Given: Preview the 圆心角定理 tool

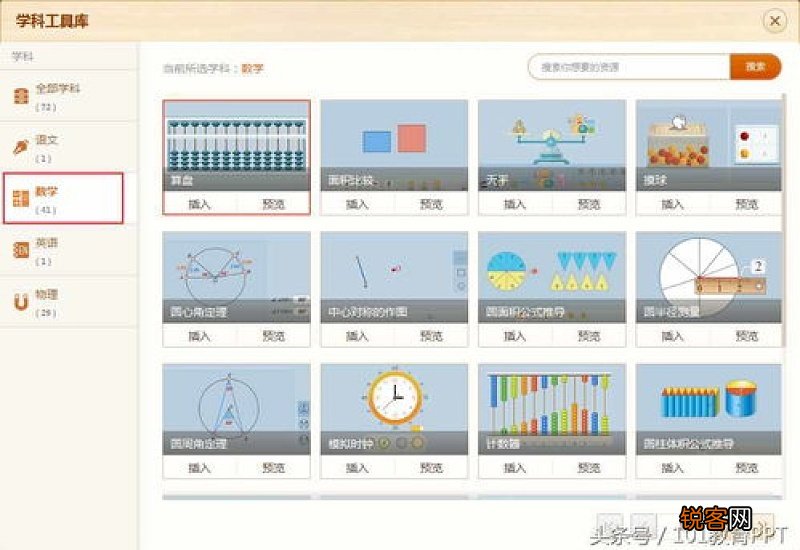Looking at the screenshot, I should [273, 336].
